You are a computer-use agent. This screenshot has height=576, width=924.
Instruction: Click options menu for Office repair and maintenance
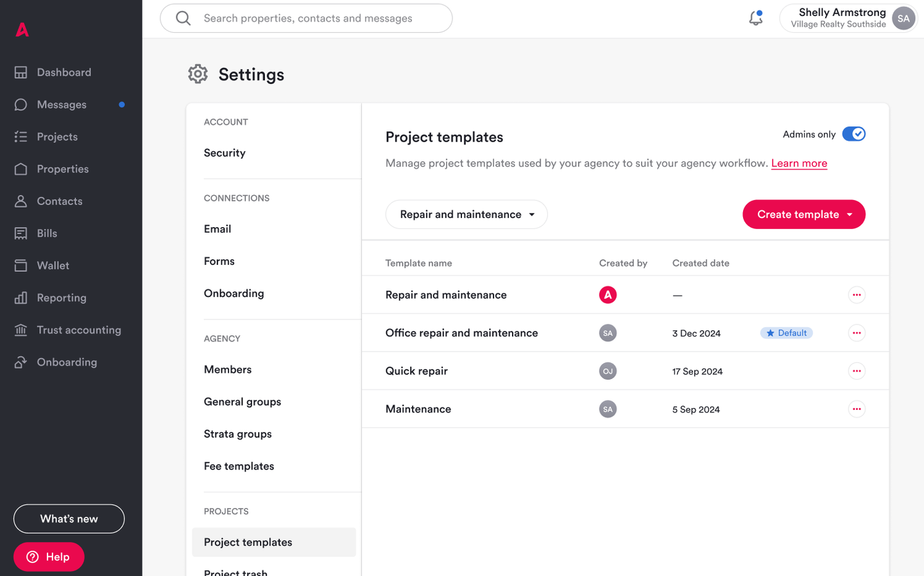click(x=857, y=333)
